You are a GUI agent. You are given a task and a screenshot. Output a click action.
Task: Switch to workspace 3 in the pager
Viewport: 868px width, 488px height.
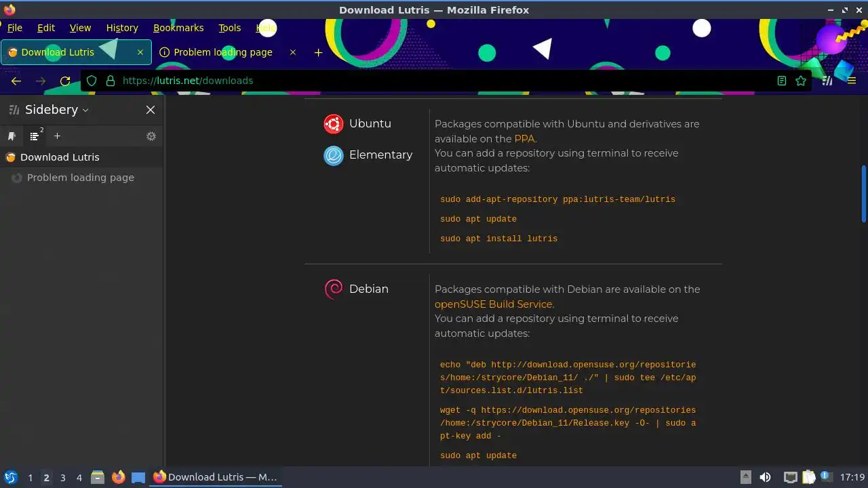(62, 478)
